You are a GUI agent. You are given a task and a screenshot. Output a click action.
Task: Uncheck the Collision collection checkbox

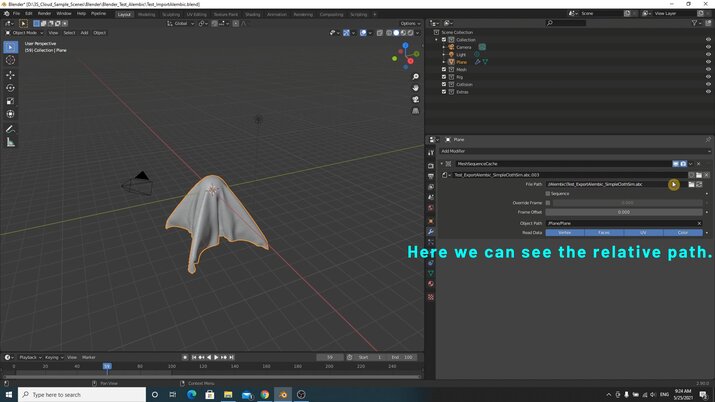[444, 84]
